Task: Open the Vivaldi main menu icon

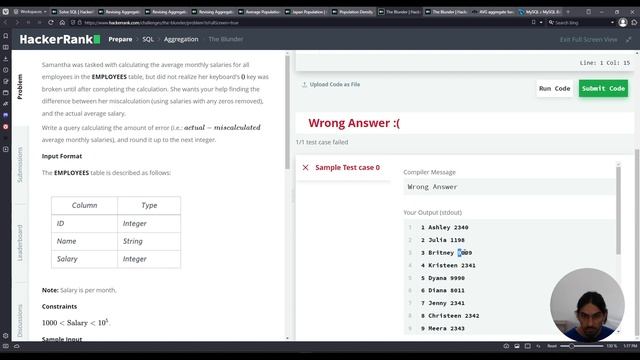Action: coord(5,12)
